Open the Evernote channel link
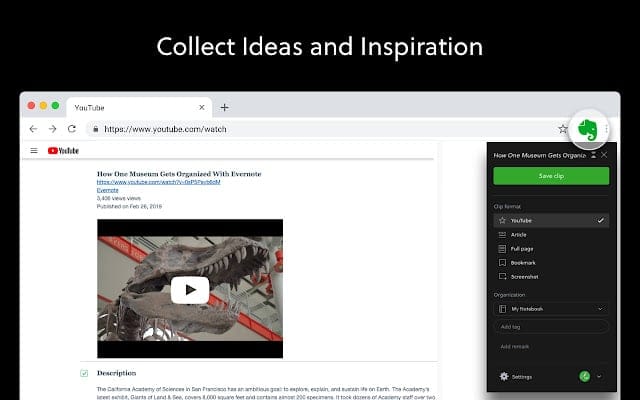Viewport: 640px width, 400px height. [x=107, y=190]
